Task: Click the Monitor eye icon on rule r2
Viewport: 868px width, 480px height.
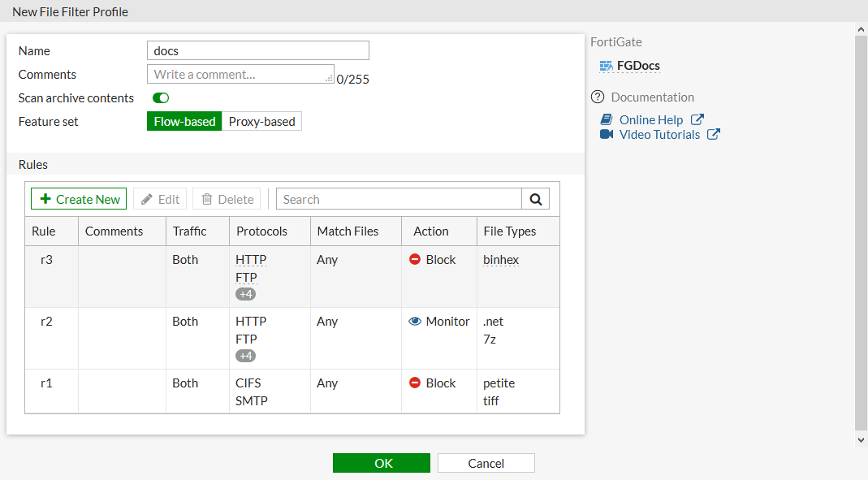Action: pyautogui.click(x=415, y=321)
